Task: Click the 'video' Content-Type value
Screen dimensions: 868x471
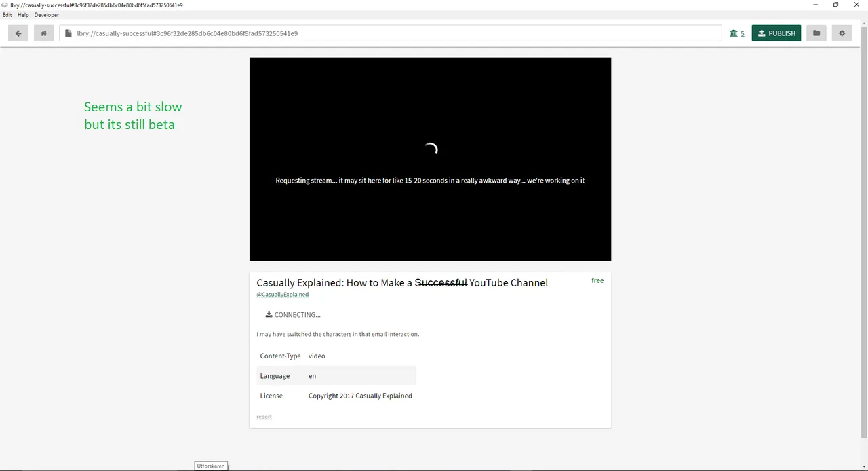Action: [x=317, y=356]
